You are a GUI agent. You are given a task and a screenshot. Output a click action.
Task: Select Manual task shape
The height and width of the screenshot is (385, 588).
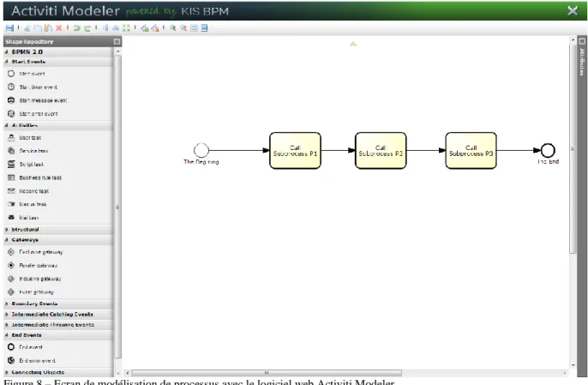click(x=27, y=205)
